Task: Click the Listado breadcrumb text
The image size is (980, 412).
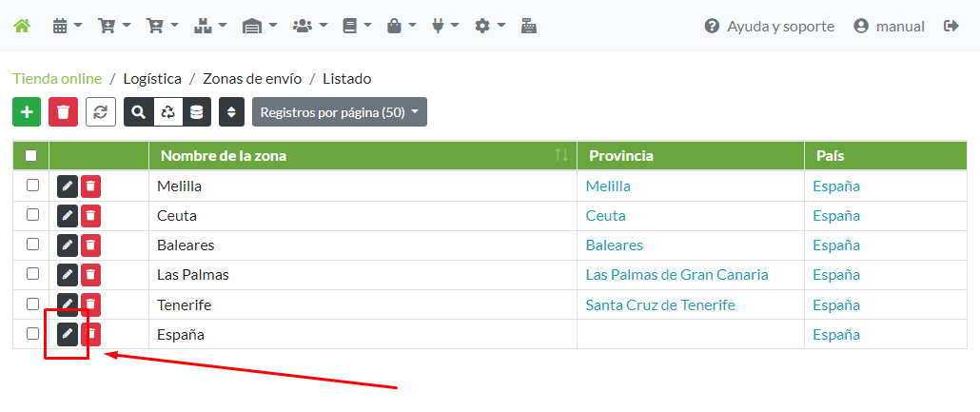Action: pos(347,79)
